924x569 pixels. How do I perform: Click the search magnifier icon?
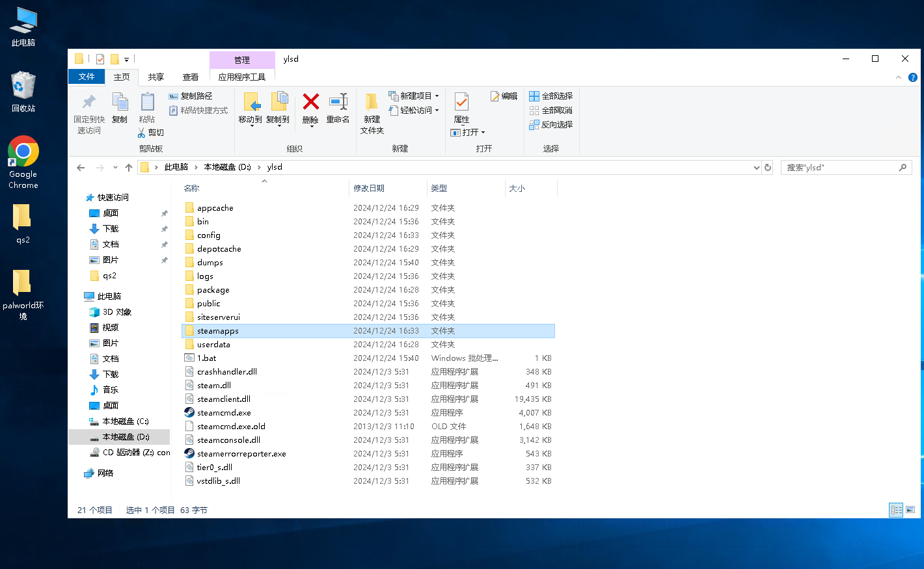pyautogui.click(x=903, y=167)
